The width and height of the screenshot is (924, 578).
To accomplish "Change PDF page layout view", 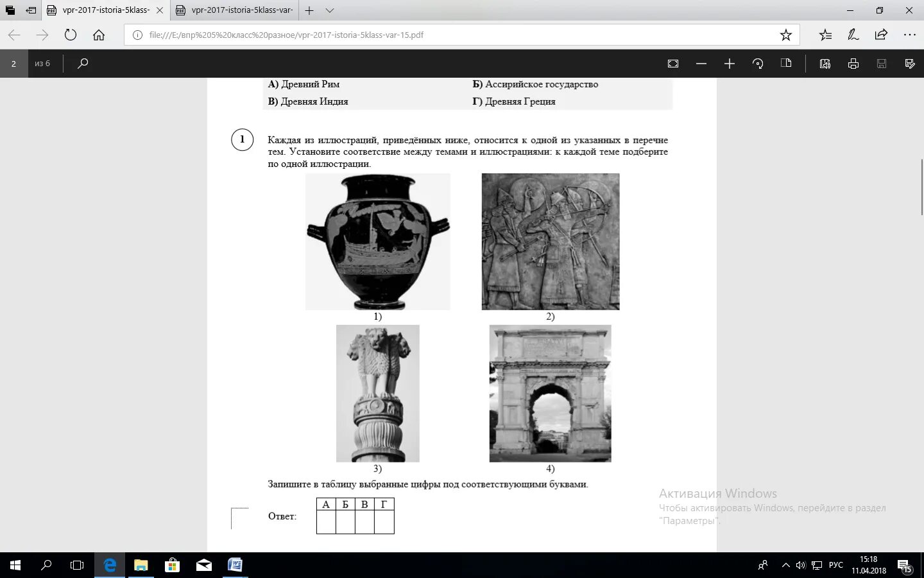I will click(786, 64).
